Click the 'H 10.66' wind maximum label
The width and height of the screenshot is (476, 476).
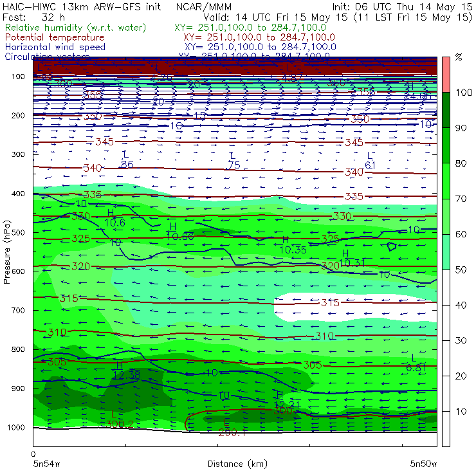pyautogui.click(x=180, y=232)
